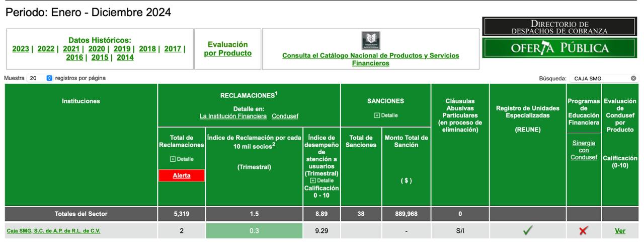Open 2021 historical data
This screenshot has width=644, height=245.
[x=71, y=49]
